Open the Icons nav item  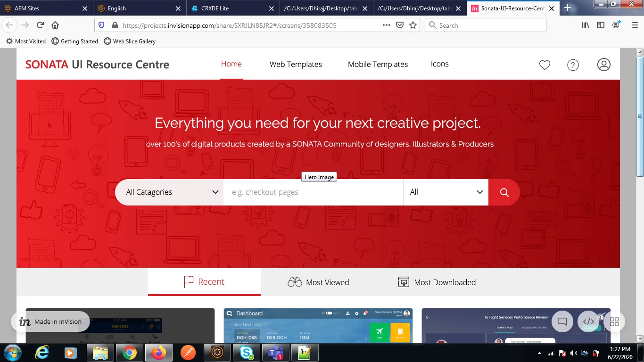(439, 64)
